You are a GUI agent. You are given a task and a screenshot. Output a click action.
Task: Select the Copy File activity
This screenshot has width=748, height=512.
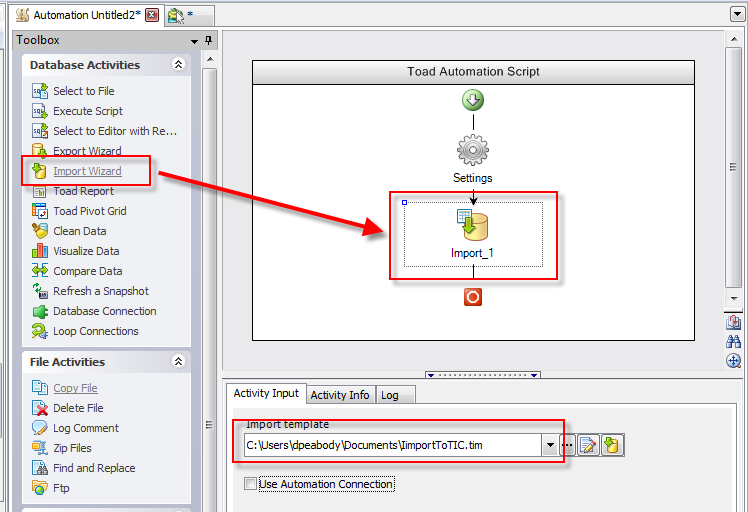[64, 388]
